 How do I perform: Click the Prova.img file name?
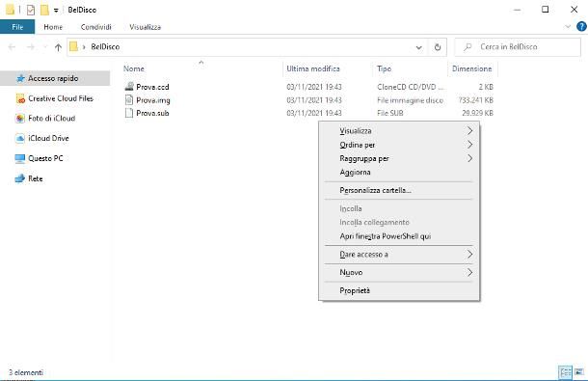coord(153,100)
